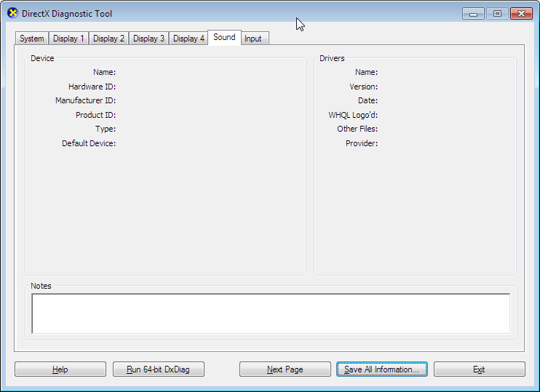Click Save All Information button
This screenshot has height=392, width=540.
coord(382,369)
